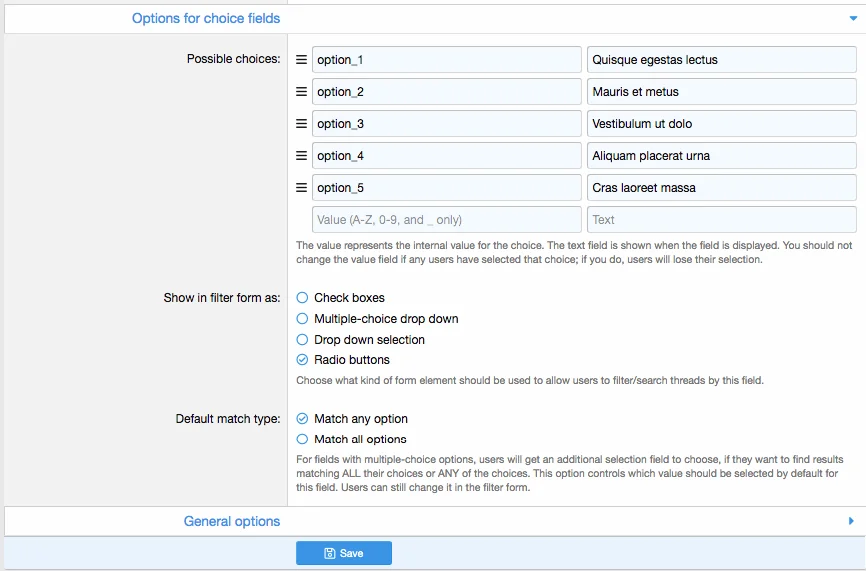
Task: Click the option_3 value field
Action: 446,124
